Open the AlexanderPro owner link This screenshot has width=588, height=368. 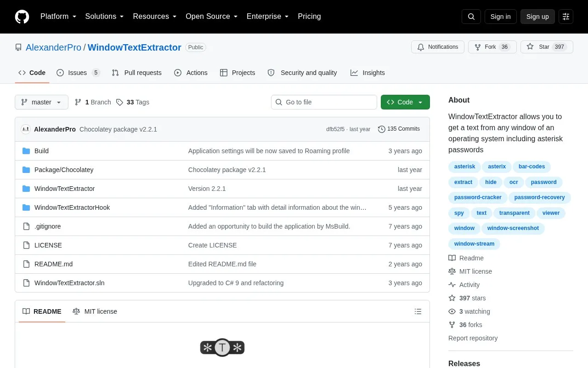click(x=53, y=47)
